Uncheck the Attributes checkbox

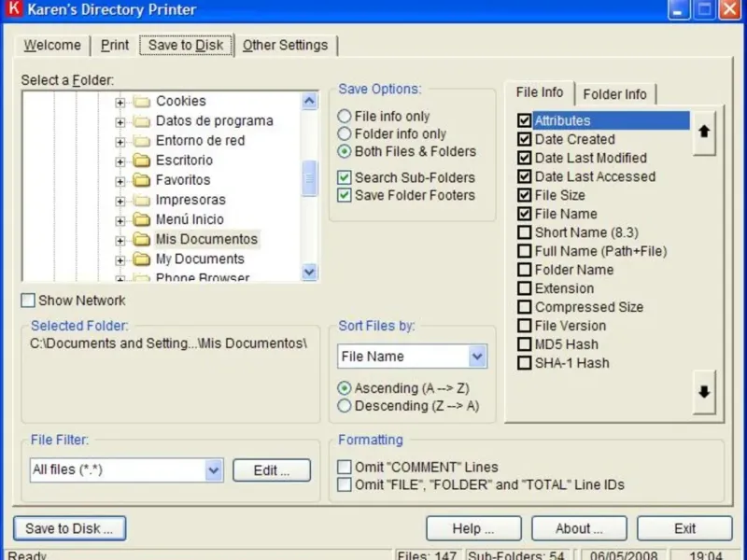point(524,120)
